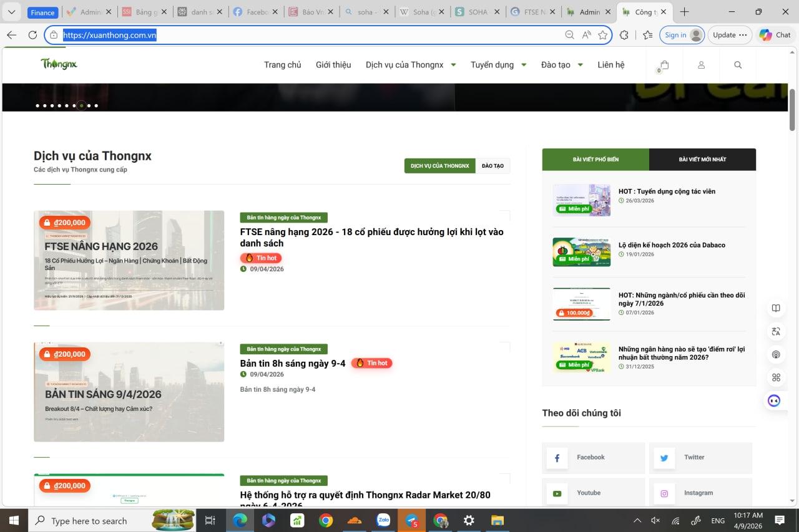The width and height of the screenshot is (799, 532).
Task: Open the tab search chevron
Action: pyautogui.click(x=11, y=12)
